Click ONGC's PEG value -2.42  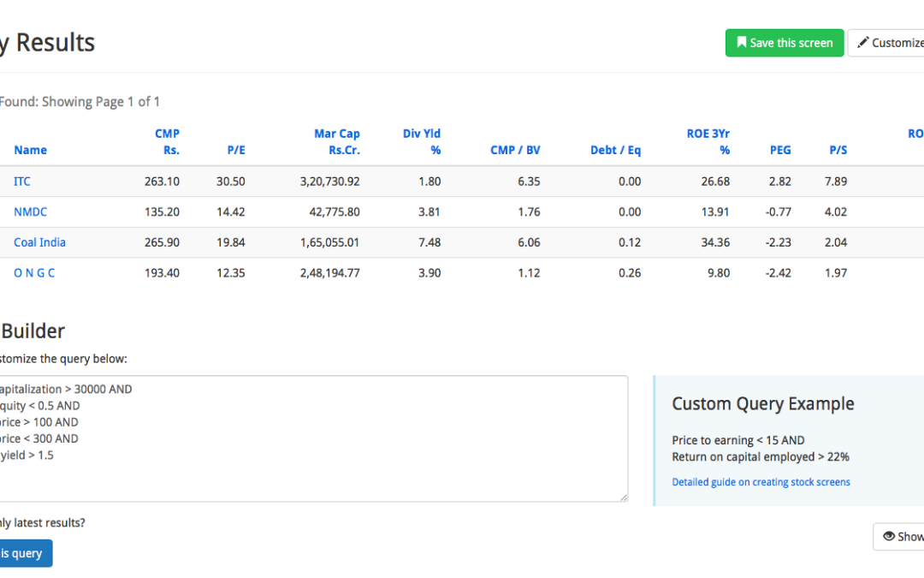click(x=779, y=273)
